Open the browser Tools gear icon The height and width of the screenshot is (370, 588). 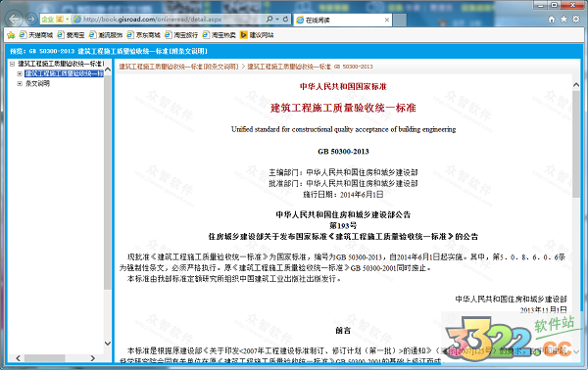point(576,20)
